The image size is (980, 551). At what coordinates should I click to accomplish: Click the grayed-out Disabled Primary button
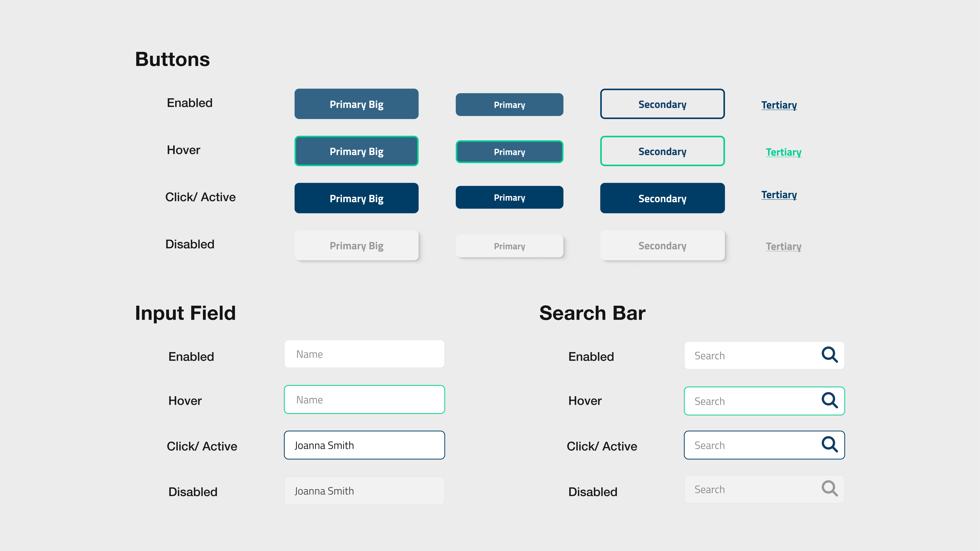(509, 246)
